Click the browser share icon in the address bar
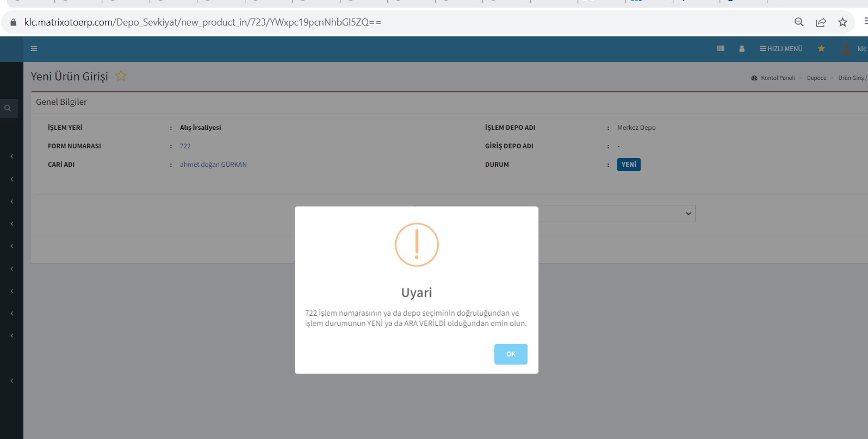Image resolution: width=868 pixels, height=439 pixels. tap(821, 22)
